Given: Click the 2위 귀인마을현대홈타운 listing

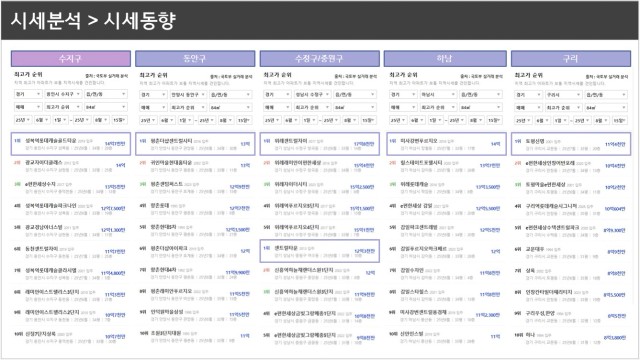Looking at the screenshot, I should coord(195,165).
